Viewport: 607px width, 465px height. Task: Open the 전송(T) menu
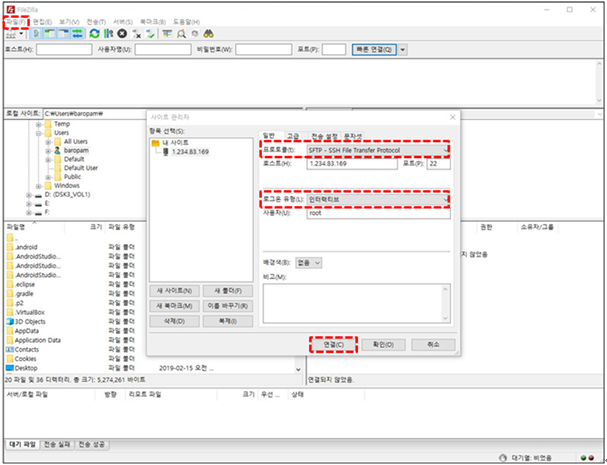coord(96,22)
